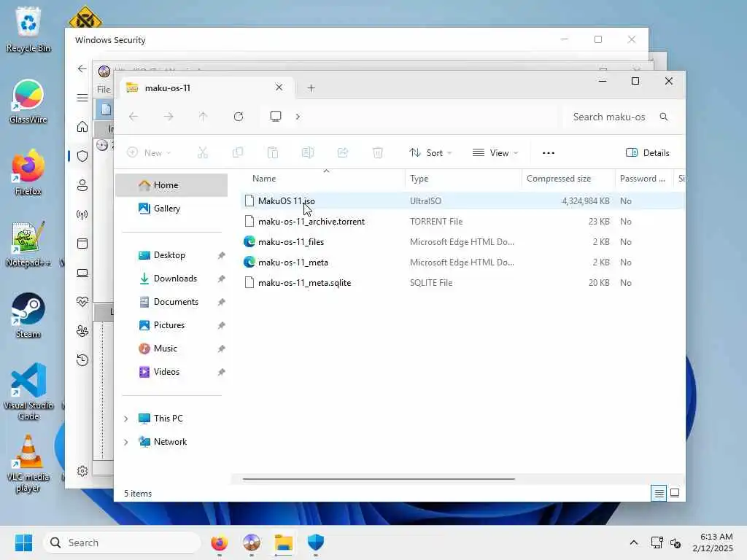Open the New dropdown menu

pyautogui.click(x=149, y=152)
